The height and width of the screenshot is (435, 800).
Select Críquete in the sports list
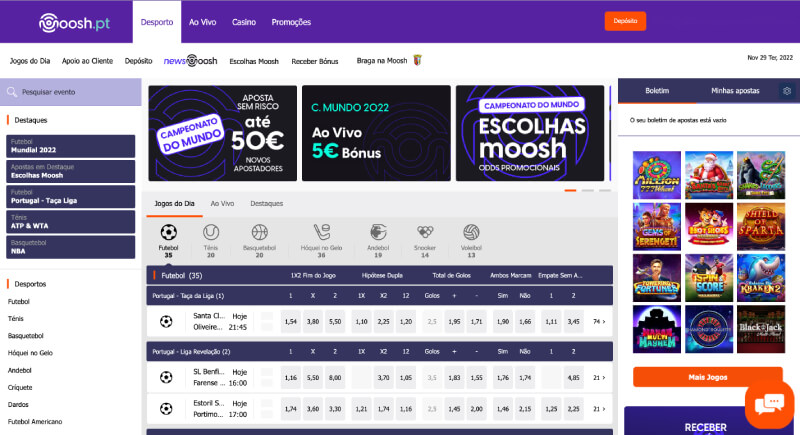[20, 388]
